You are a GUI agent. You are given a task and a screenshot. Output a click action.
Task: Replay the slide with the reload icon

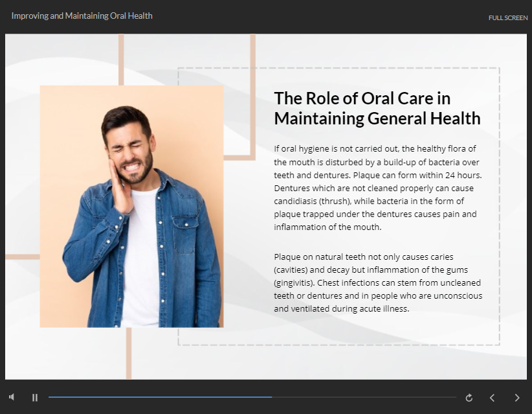(469, 398)
